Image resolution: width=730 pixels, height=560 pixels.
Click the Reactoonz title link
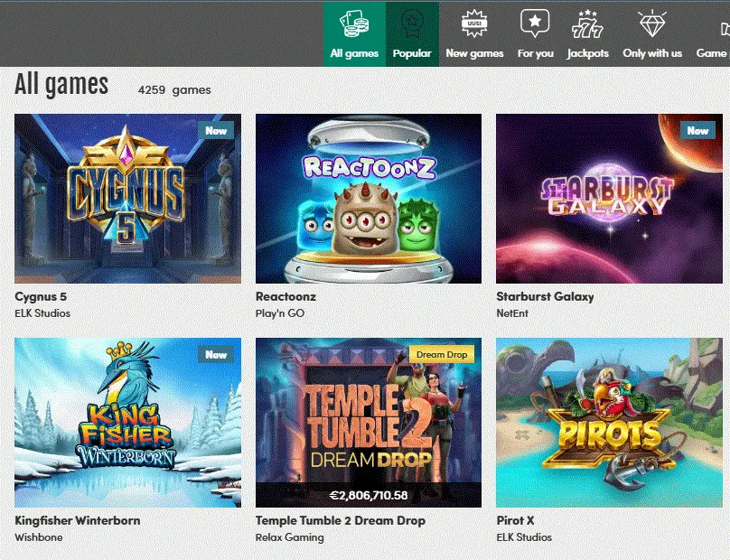click(x=285, y=296)
